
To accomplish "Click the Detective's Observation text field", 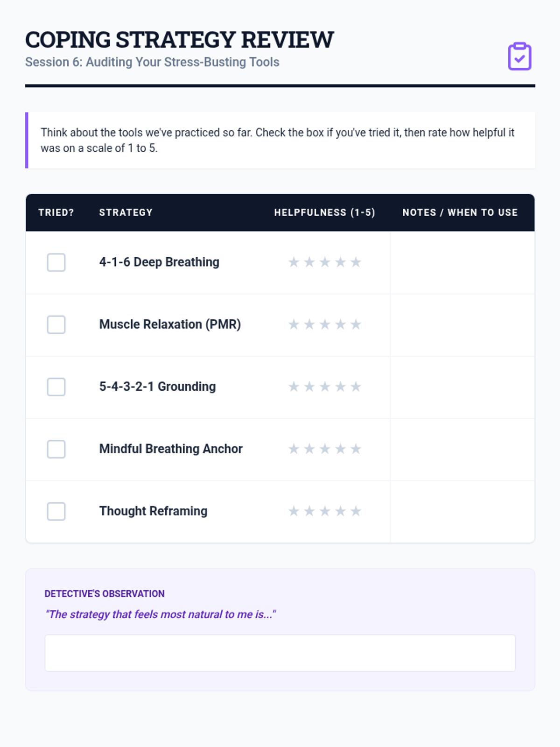I will coord(280,653).
